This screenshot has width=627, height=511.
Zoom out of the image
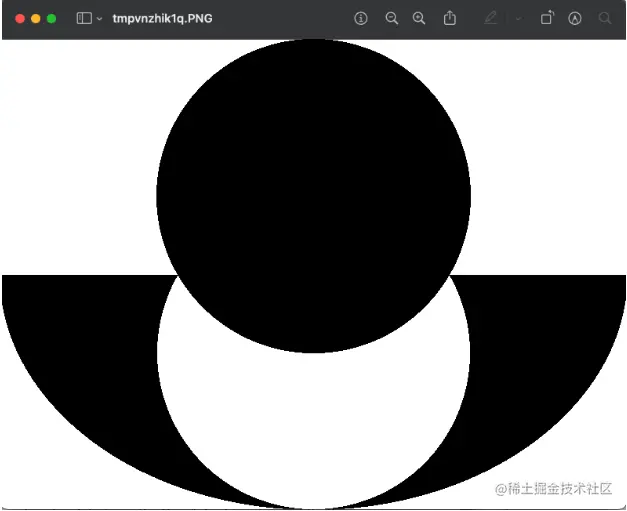click(391, 18)
